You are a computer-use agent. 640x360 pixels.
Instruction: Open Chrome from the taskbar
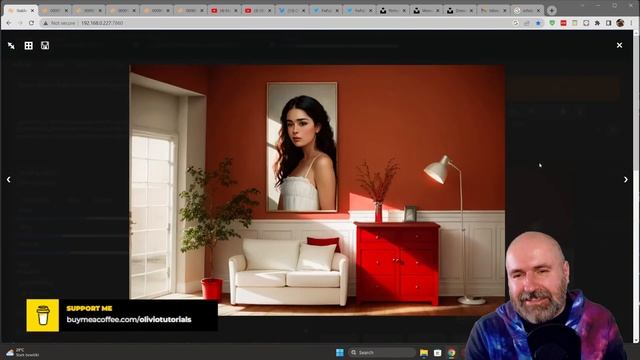(x=451, y=353)
